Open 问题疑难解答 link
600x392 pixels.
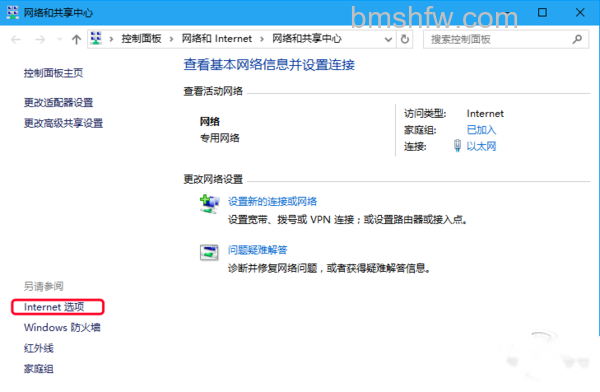coord(258,250)
